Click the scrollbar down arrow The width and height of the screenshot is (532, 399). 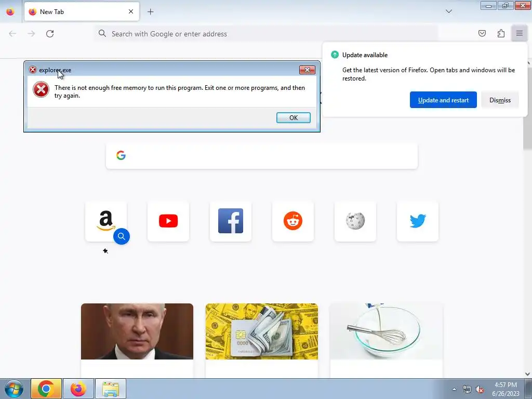click(x=527, y=374)
